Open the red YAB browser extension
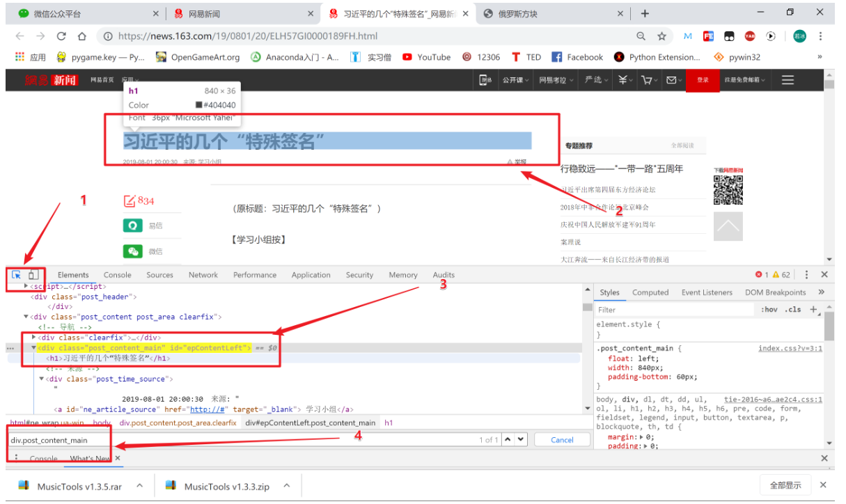The image size is (846, 504). (750, 36)
